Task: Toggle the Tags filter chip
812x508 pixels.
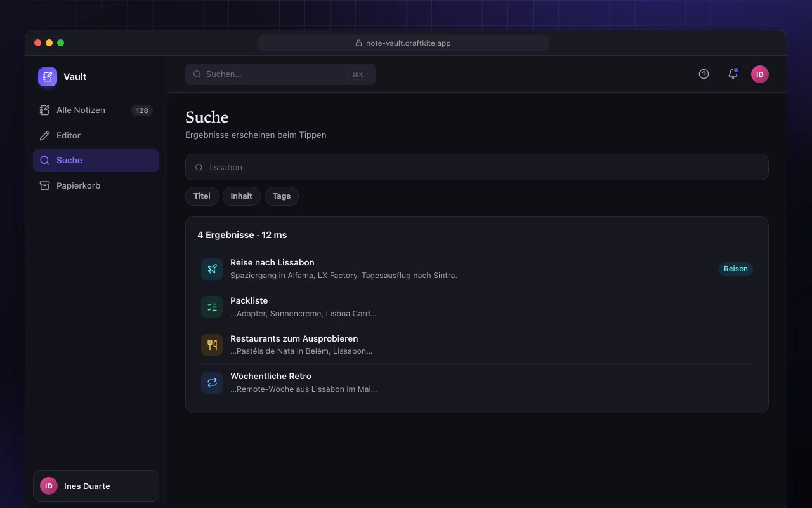Action: (x=282, y=196)
